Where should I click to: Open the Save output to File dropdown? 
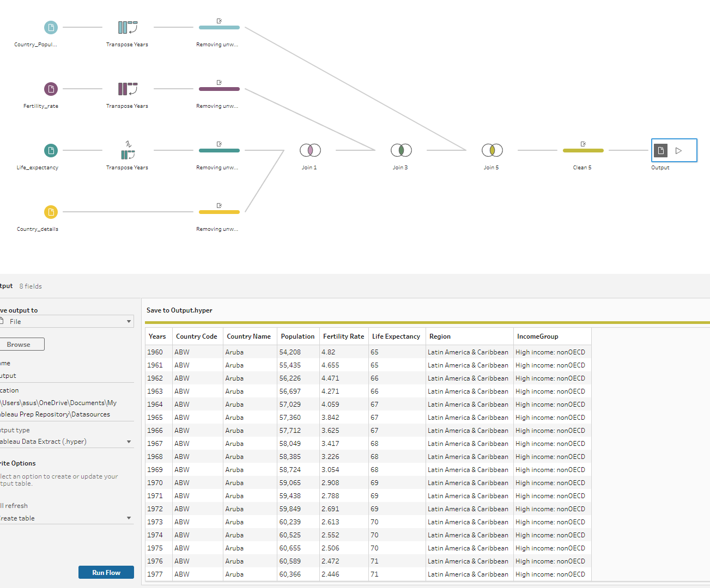[66, 321]
